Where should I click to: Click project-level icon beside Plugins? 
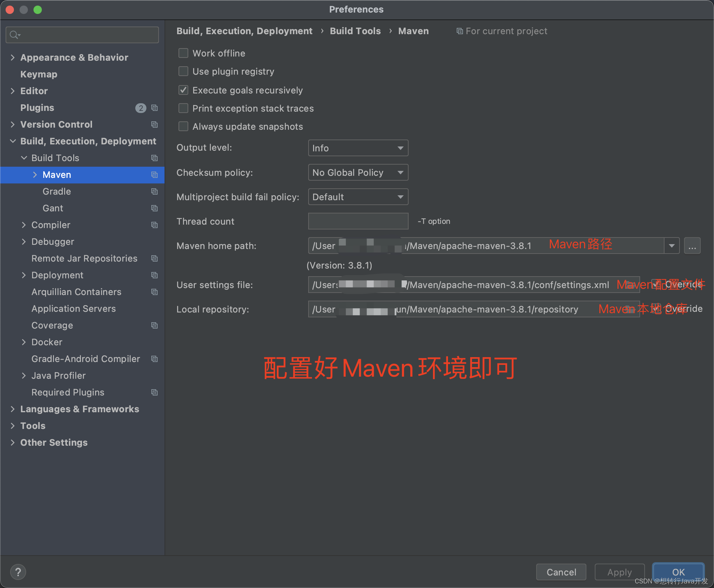(154, 108)
